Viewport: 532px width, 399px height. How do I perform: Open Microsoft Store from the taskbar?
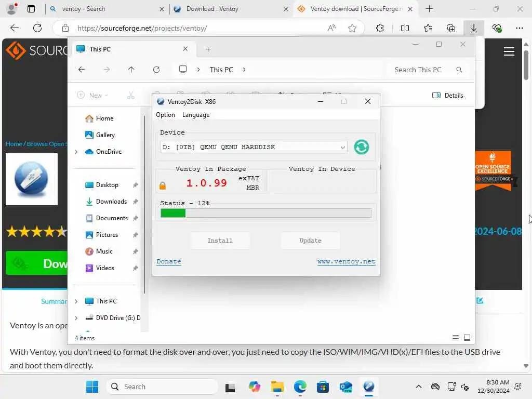[x=323, y=387]
